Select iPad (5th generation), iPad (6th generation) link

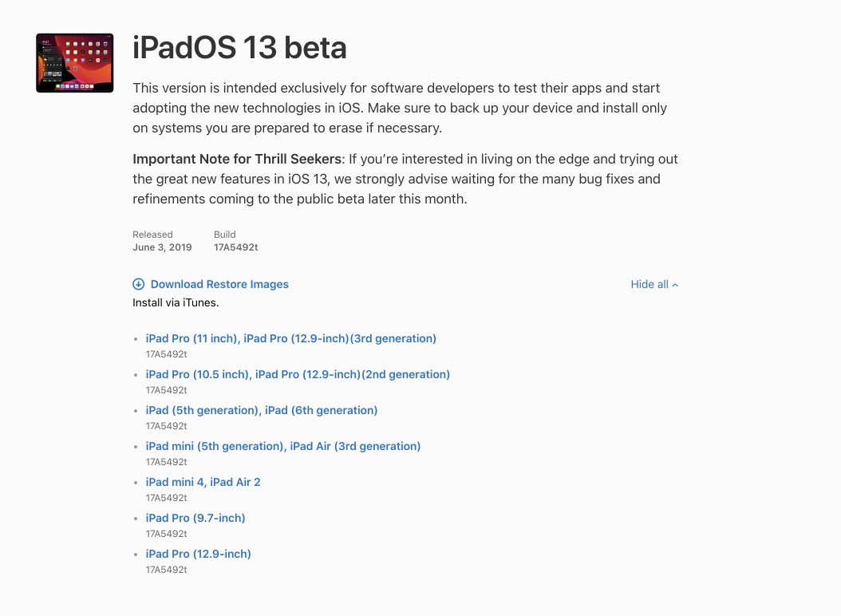(262, 410)
